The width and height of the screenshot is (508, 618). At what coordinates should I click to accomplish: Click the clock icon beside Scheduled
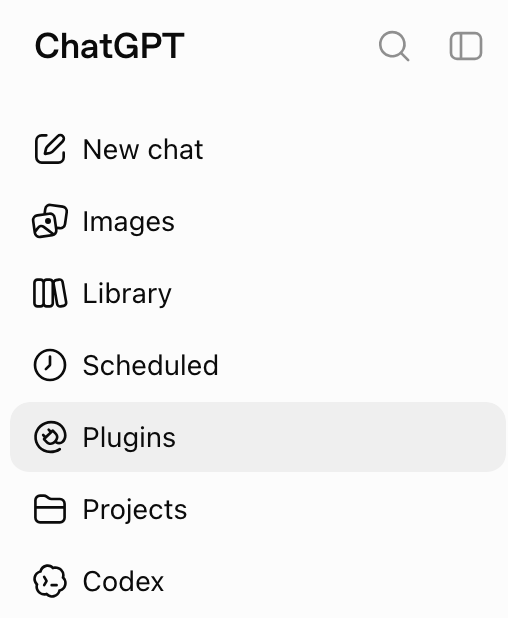(x=50, y=365)
